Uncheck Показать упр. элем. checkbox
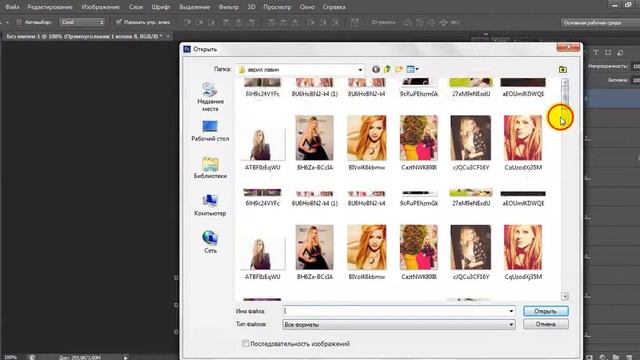Image resolution: width=640 pixels, height=360 pixels. click(119, 22)
